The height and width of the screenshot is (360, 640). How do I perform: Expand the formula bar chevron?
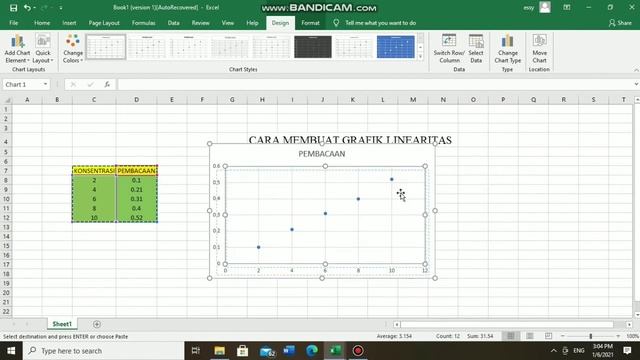(x=636, y=84)
